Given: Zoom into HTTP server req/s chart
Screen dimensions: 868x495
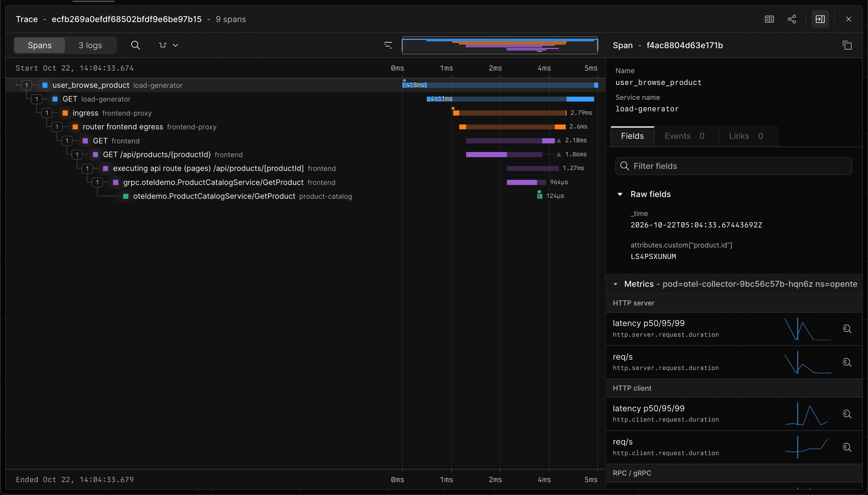Looking at the screenshot, I should pos(846,362).
